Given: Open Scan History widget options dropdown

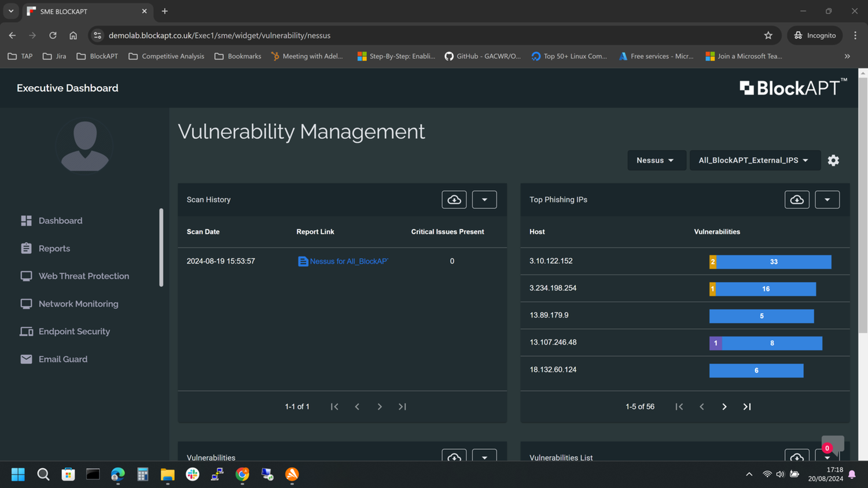Looking at the screenshot, I should (x=484, y=199).
